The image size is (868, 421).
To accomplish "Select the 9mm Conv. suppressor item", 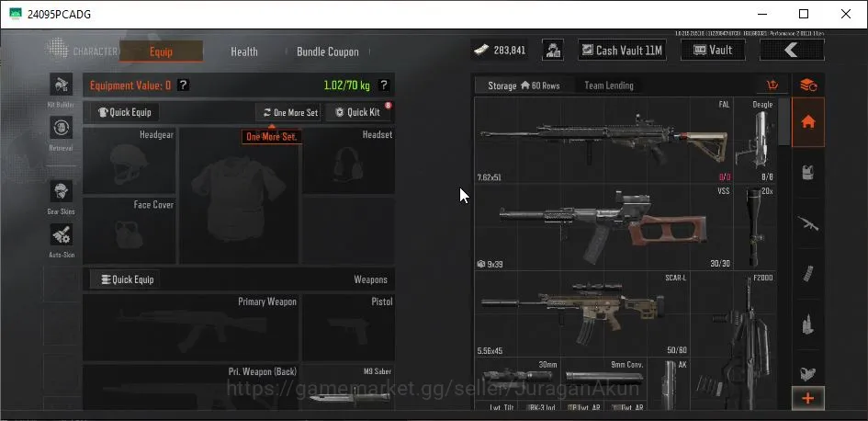I will coord(604,379).
